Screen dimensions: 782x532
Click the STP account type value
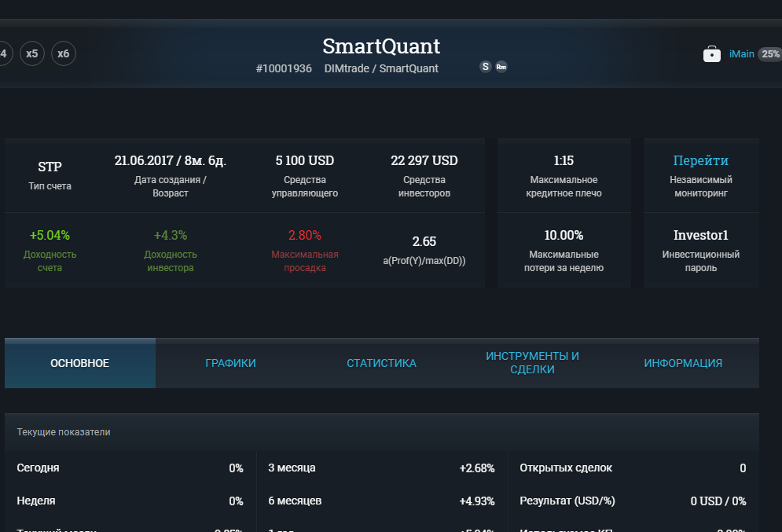tap(50, 167)
